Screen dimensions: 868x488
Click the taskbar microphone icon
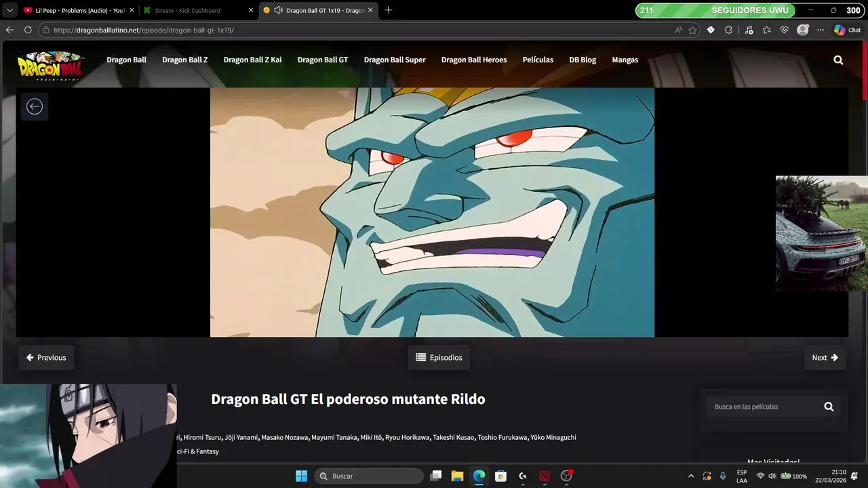point(723,476)
